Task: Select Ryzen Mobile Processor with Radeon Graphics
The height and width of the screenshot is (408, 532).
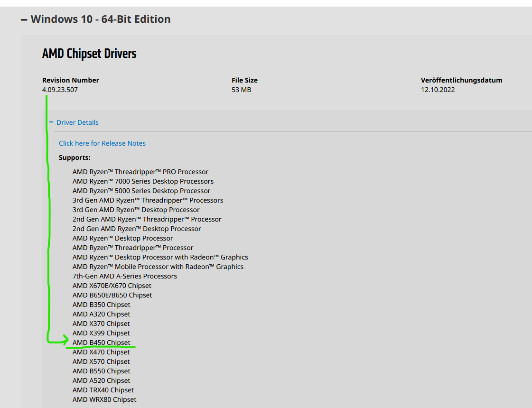Action: 158,267
